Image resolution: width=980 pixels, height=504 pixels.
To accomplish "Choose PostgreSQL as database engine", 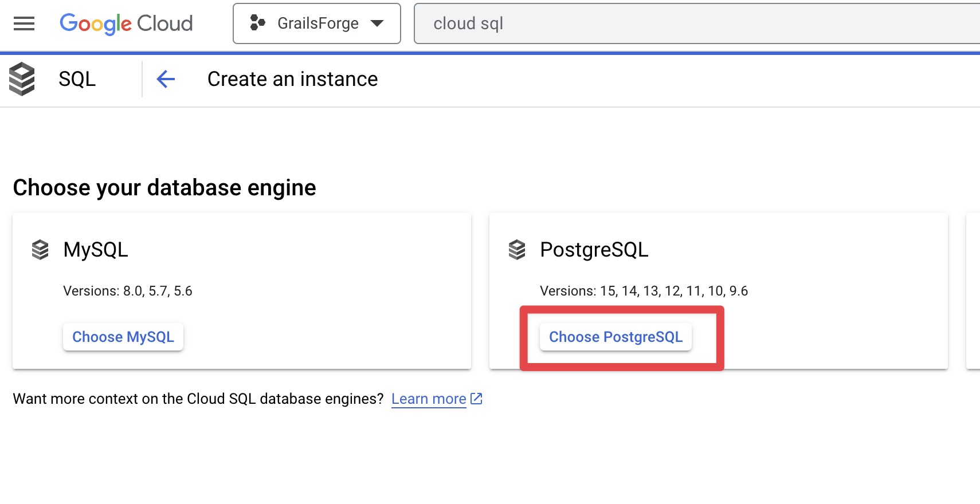I will coord(616,337).
